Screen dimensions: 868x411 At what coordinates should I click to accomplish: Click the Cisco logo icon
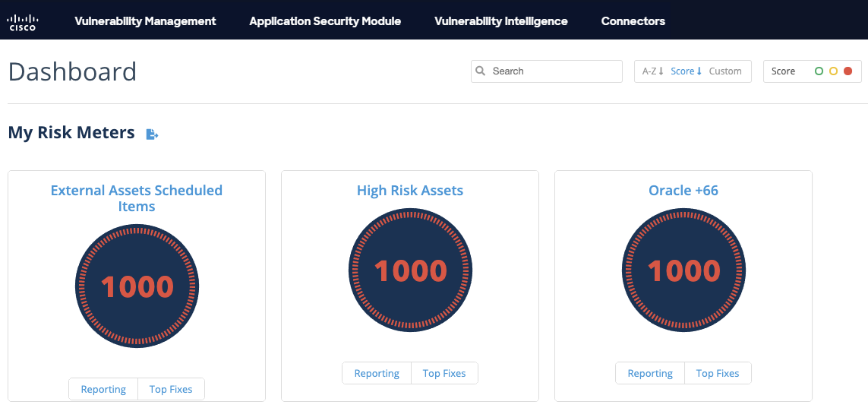click(x=22, y=21)
